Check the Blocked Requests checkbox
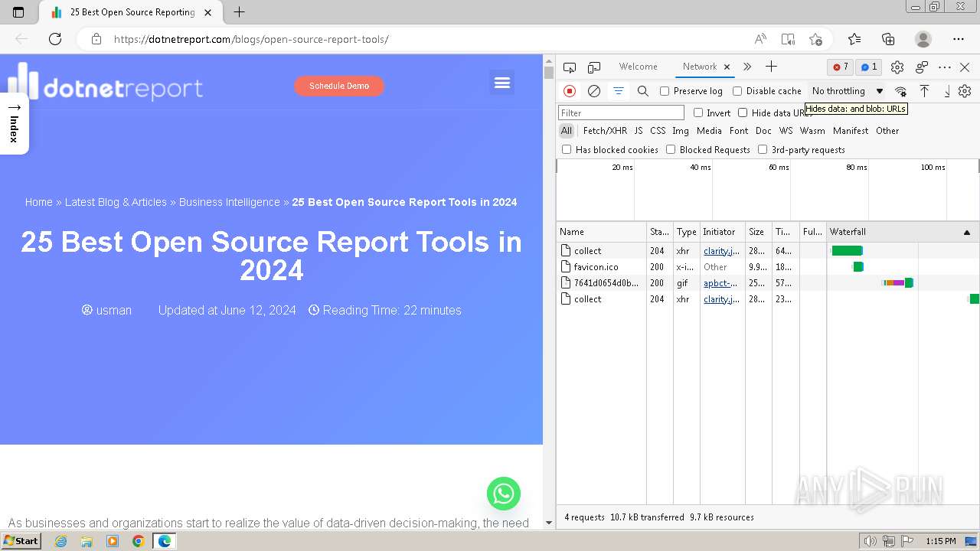This screenshot has width=980, height=551. pos(671,149)
